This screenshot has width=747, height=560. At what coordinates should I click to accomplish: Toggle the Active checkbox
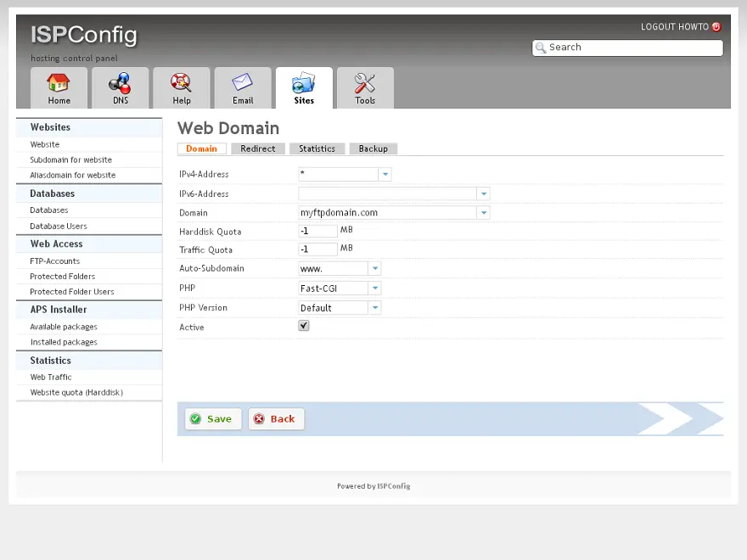(304, 326)
